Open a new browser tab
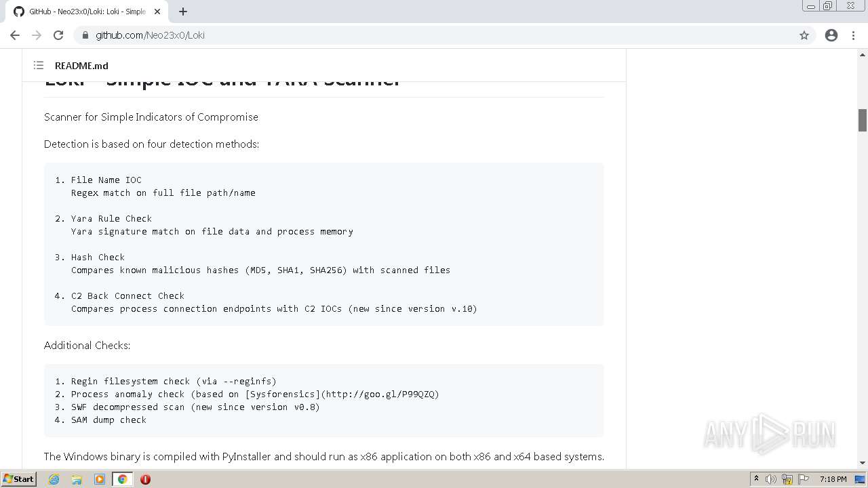The image size is (868, 488). pyautogui.click(x=183, y=12)
